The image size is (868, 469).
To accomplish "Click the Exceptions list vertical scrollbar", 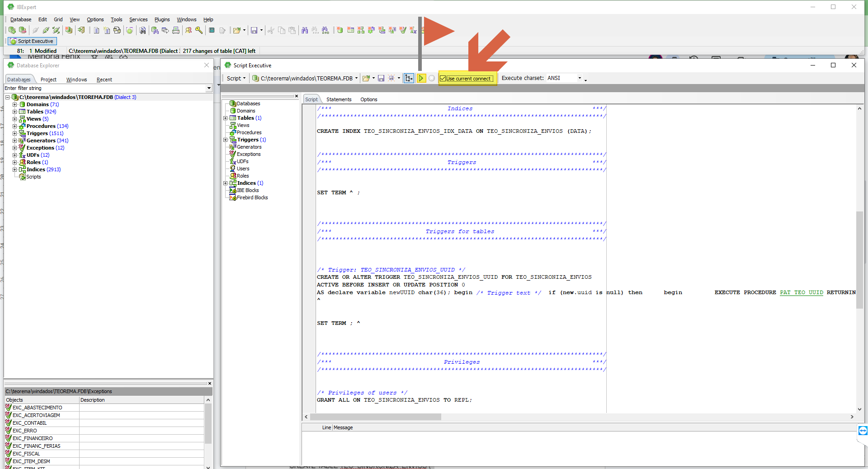I will point(208,423).
